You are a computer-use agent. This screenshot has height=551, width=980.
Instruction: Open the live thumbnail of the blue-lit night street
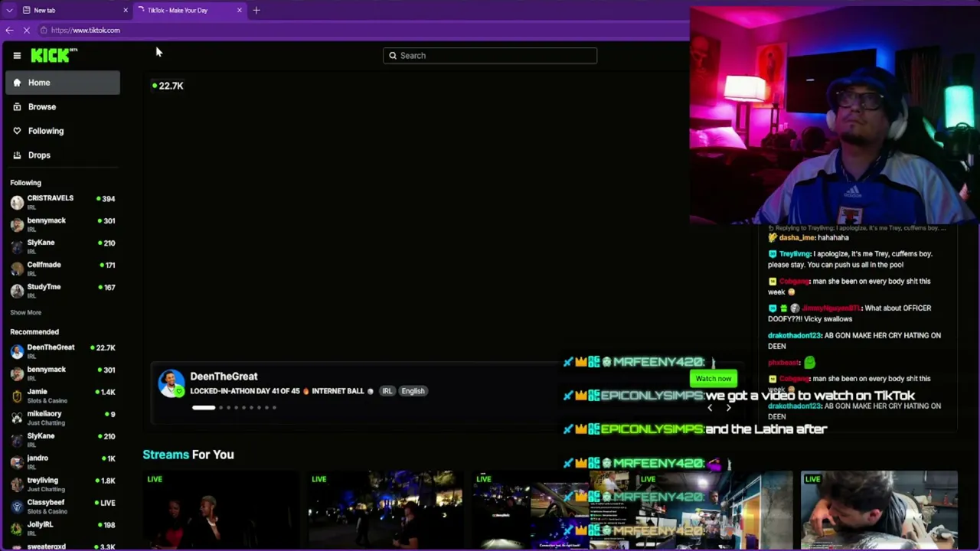coord(385,510)
